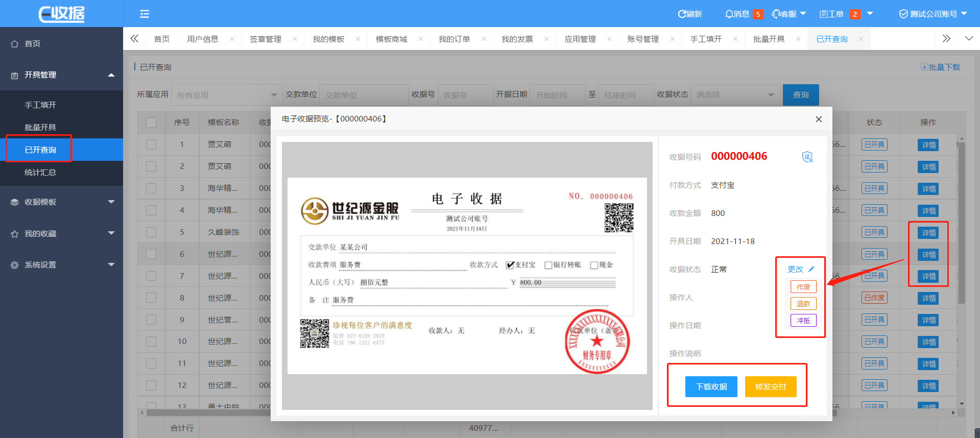The height and width of the screenshot is (438, 980).
Task: Check the checkbox for row 5
Action: pos(151,232)
